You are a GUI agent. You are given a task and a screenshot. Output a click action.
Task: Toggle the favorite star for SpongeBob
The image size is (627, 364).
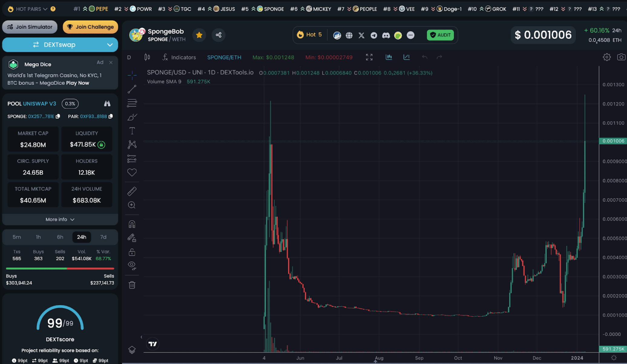coord(199,35)
